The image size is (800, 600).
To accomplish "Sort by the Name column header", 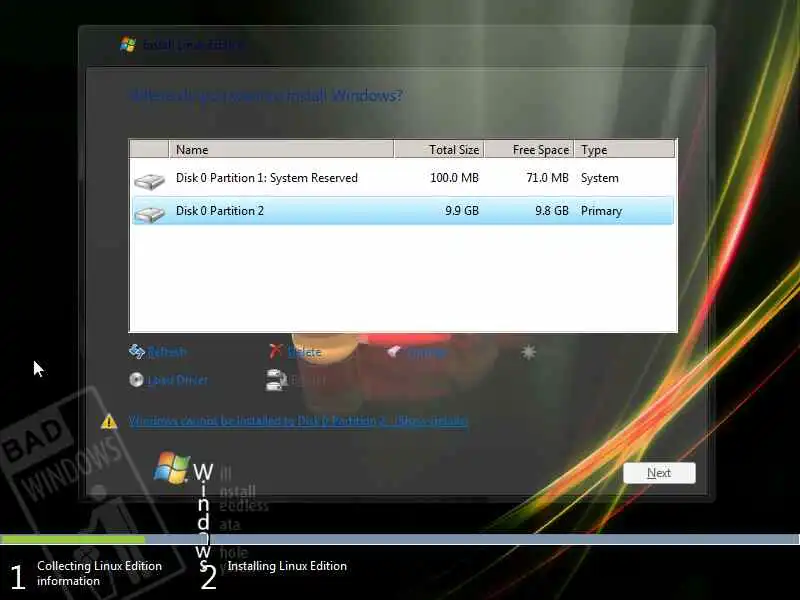I will coord(281,149).
